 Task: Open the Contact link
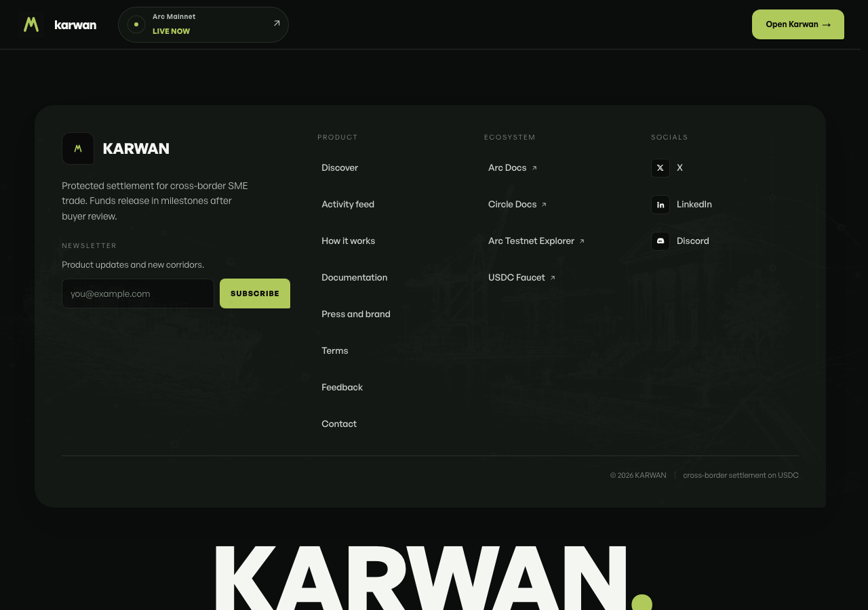click(339, 424)
